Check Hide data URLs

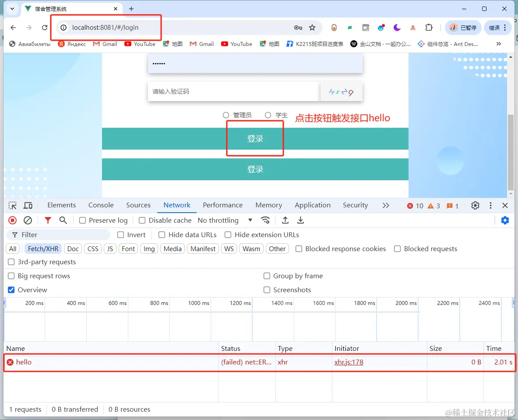[x=162, y=235]
